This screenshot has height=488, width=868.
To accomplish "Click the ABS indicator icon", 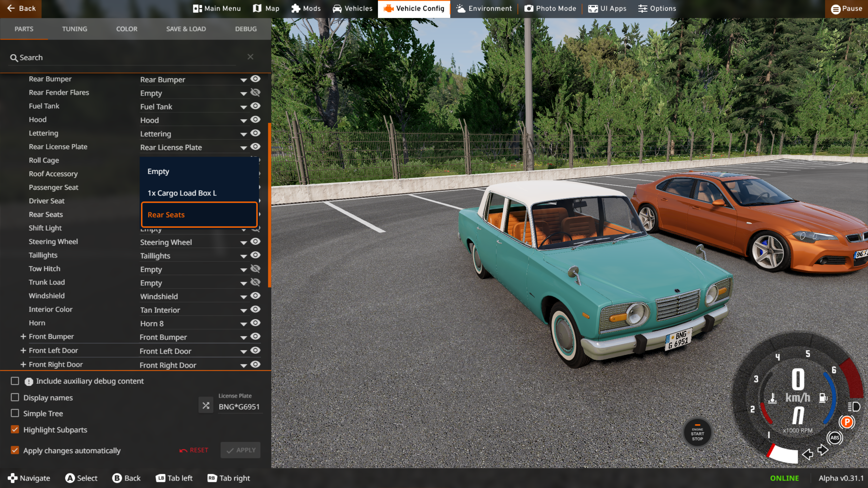I will tap(834, 438).
